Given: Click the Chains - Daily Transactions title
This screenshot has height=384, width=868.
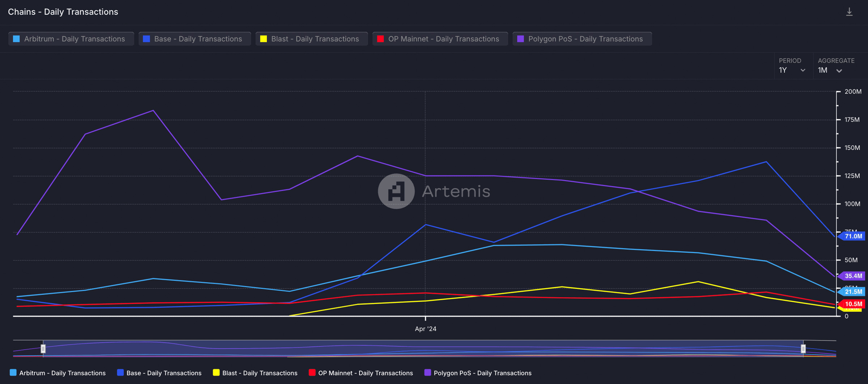Looking at the screenshot, I should pyautogui.click(x=63, y=12).
